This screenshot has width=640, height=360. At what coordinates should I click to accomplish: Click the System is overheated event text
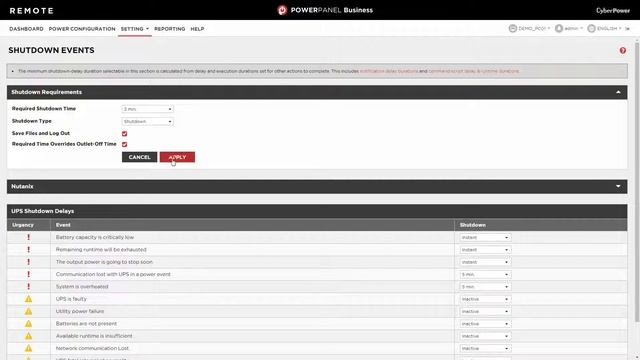point(82,287)
